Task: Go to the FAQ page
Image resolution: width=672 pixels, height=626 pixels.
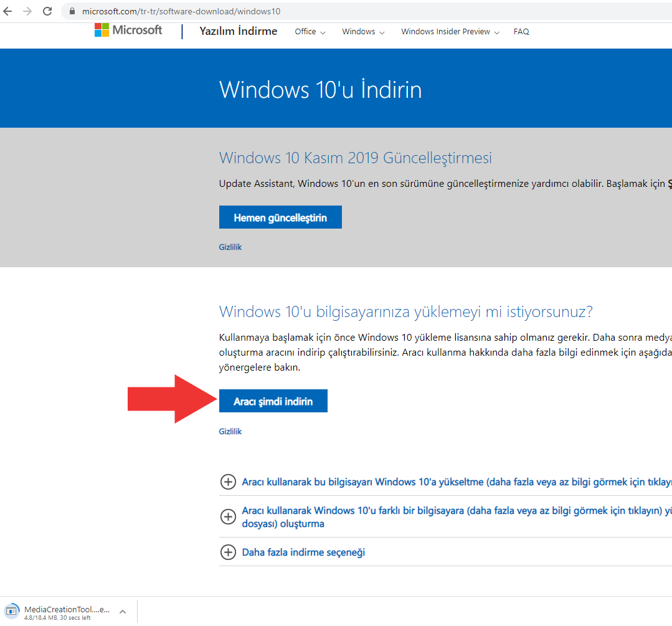Action: point(521,32)
